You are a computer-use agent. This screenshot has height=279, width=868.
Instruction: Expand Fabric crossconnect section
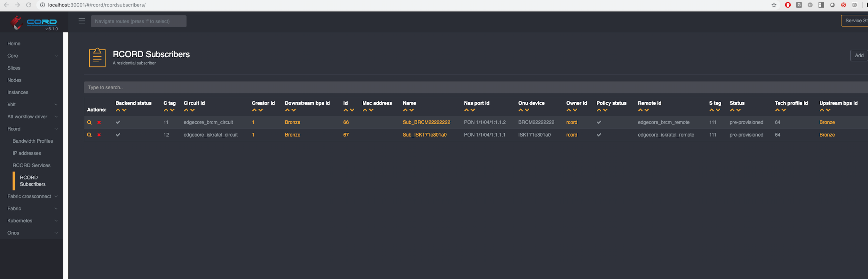(x=32, y=196)
